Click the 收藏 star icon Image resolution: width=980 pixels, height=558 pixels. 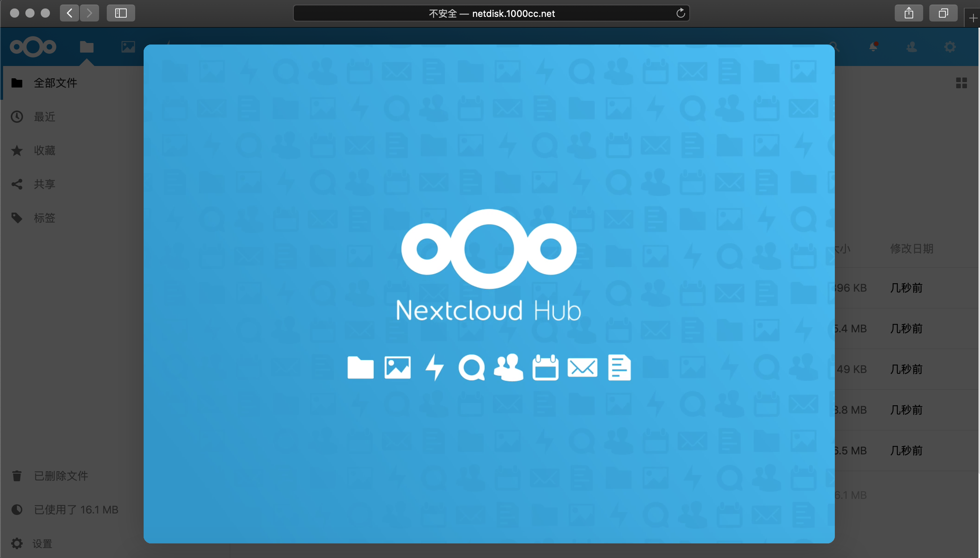point(17,150)
